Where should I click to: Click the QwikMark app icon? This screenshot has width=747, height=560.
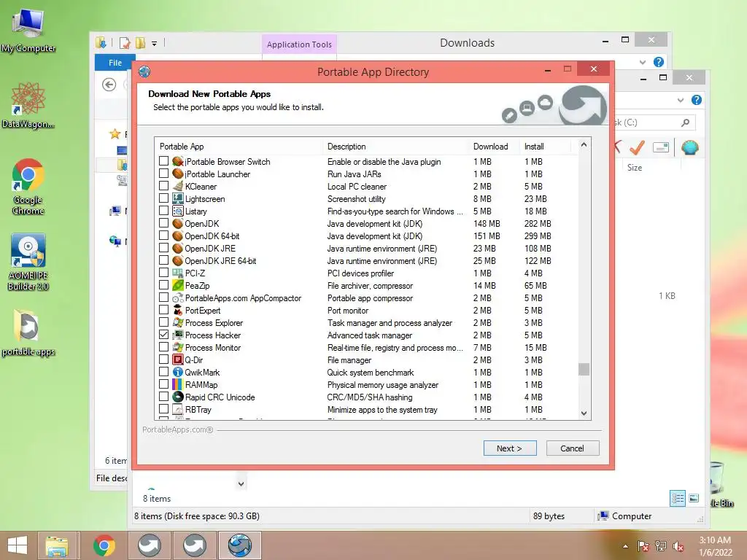(x=178, y=372)
